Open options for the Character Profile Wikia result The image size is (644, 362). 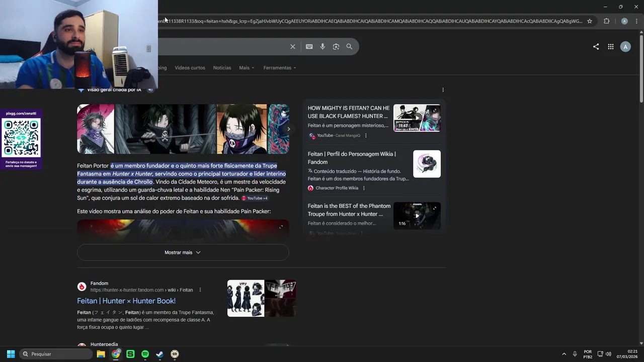coord(364,188)
